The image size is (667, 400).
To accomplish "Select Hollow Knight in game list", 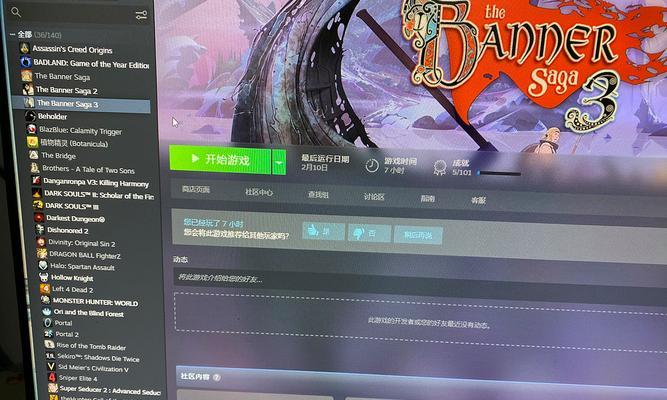I will pyautogui.click(x=72, y=278).
